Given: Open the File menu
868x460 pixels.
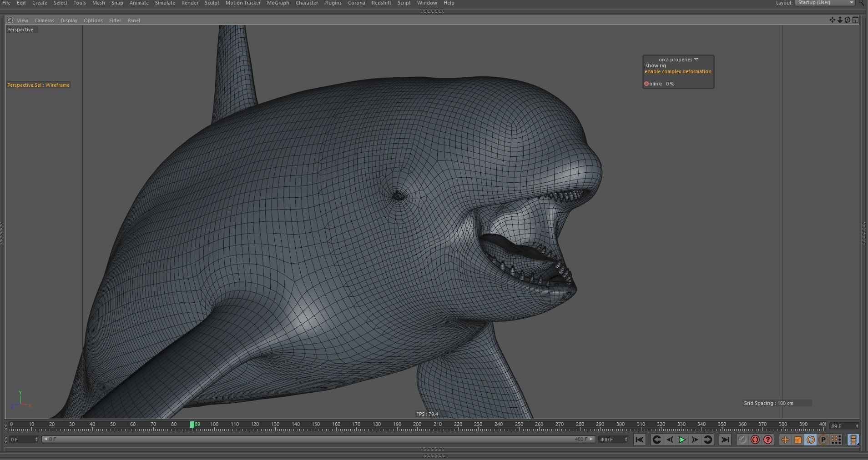Looking at the screenshot, I should coord(6,3).
